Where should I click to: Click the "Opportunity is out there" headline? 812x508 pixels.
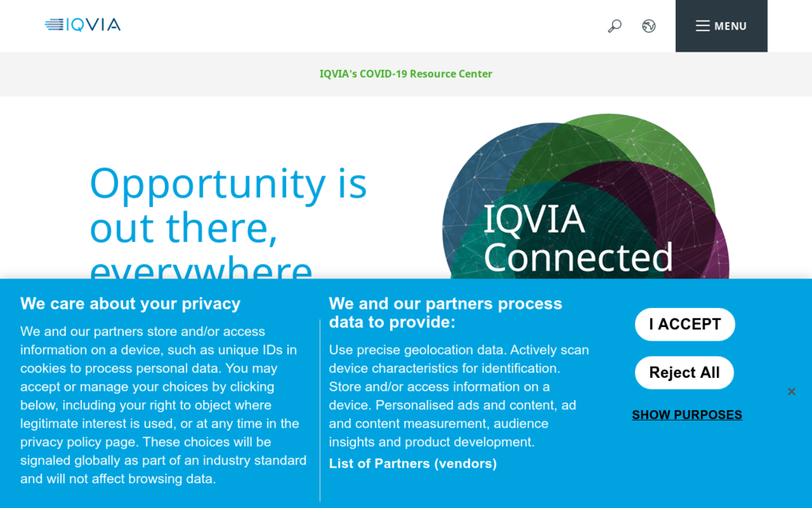coord(228,205)
